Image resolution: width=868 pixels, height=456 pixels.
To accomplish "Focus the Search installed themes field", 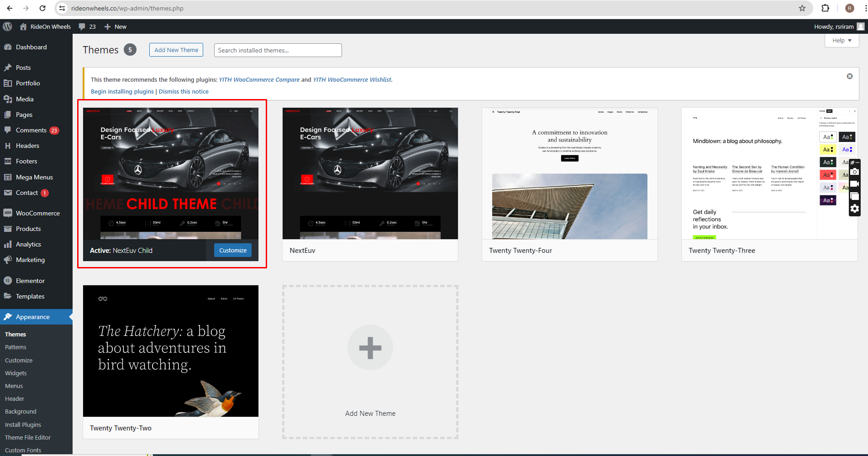I will click(x=278, y=50).
